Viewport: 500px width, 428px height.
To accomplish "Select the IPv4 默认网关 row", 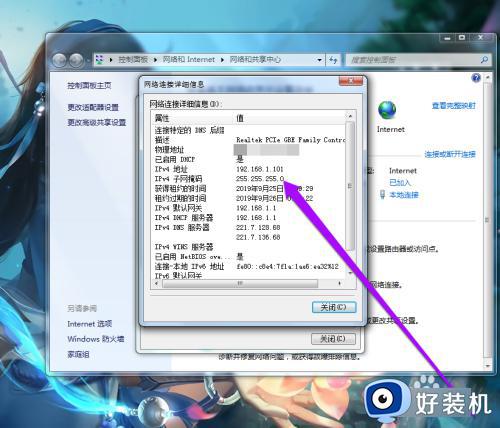I will point(249,208).
